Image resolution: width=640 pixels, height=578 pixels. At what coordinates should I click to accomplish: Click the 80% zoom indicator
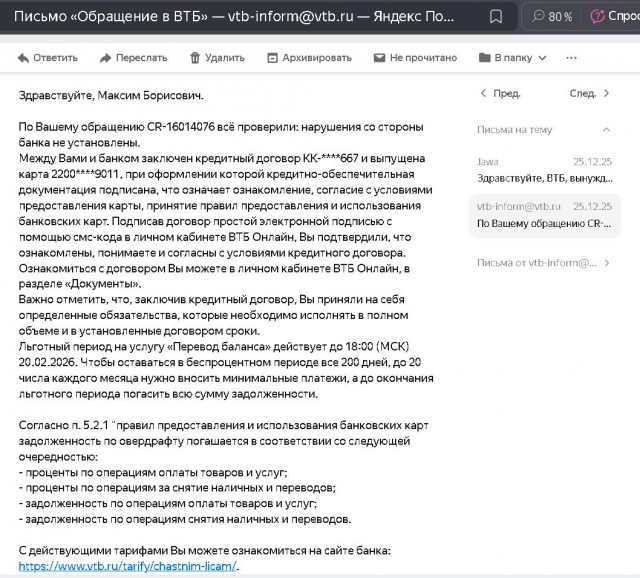pyautogui.click(x=552, y=16)
